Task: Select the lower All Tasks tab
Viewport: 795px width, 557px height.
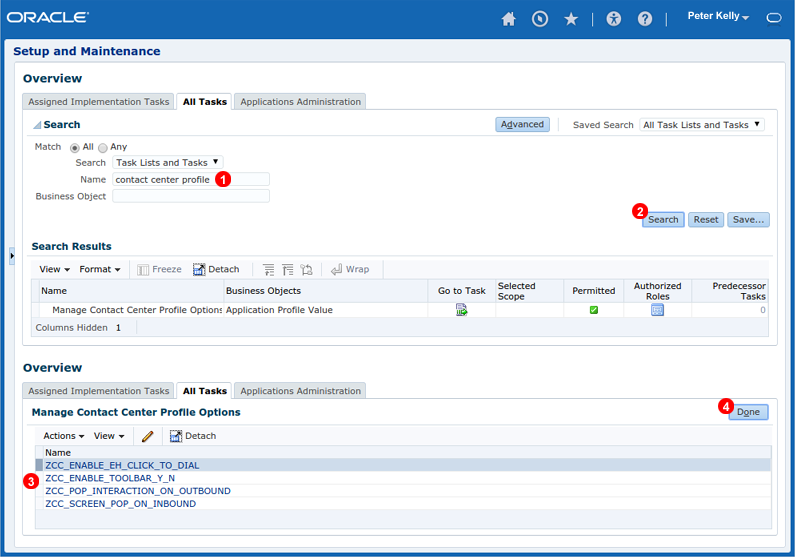Action: coord(205,391)
